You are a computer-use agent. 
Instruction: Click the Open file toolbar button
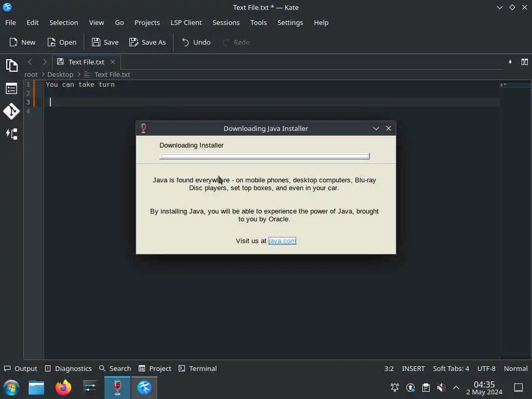pos(62,42)
